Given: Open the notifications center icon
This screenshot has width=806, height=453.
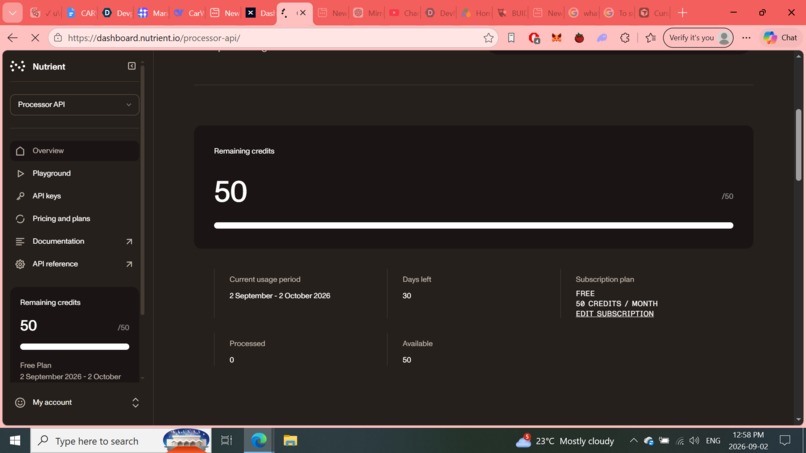Looking at the screenshot, I should [785, 441].
